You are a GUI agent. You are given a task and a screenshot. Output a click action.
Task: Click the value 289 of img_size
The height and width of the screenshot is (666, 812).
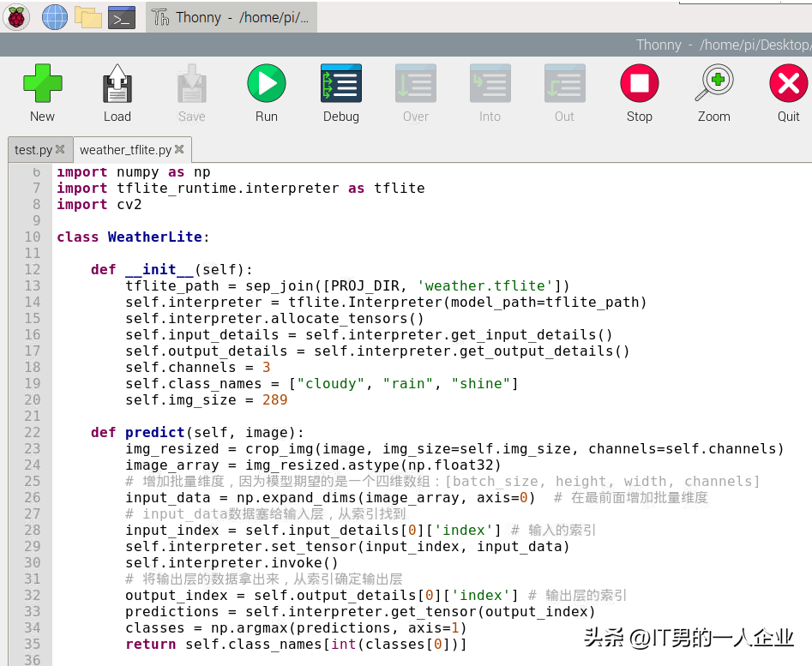pyautogui.click(x=274, y=400)
